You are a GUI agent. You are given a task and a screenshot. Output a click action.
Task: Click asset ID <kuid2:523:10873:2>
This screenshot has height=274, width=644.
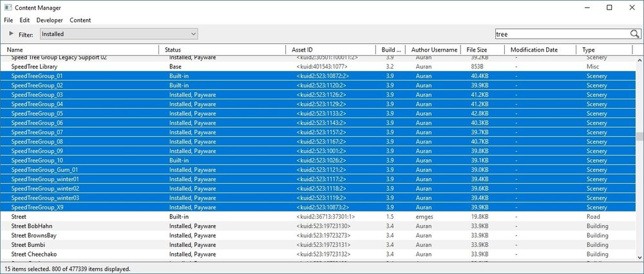click(x=324, y=208)
